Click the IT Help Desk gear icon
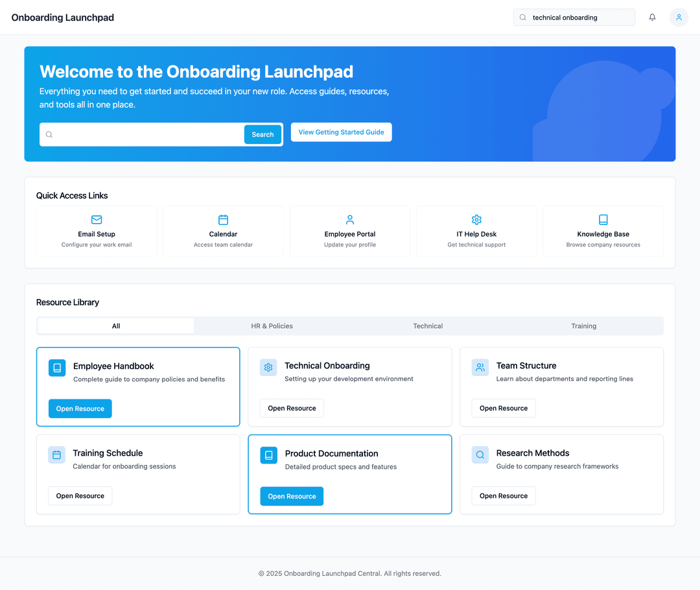 (476, 220)
